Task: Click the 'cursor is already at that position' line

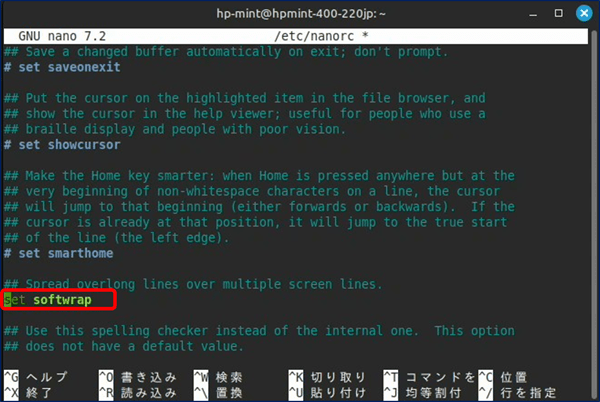Action: (255, 222)
